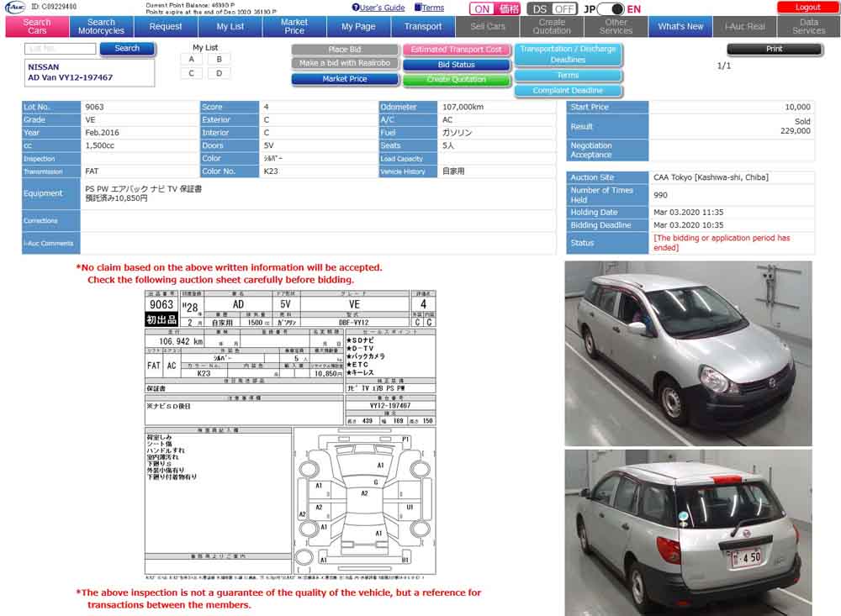
Task: Open My List in the navigation bar
Action: (230, 26)
